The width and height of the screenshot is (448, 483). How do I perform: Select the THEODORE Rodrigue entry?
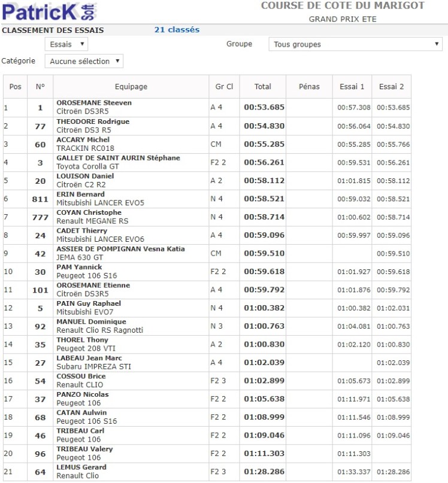point(93,121)
